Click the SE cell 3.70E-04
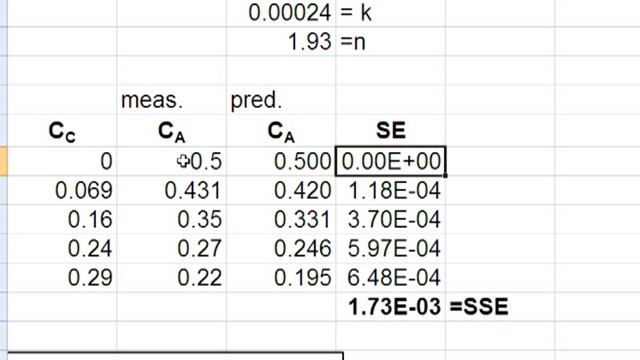This screenshot has height=360, width=640. click(x=390, y=220)
